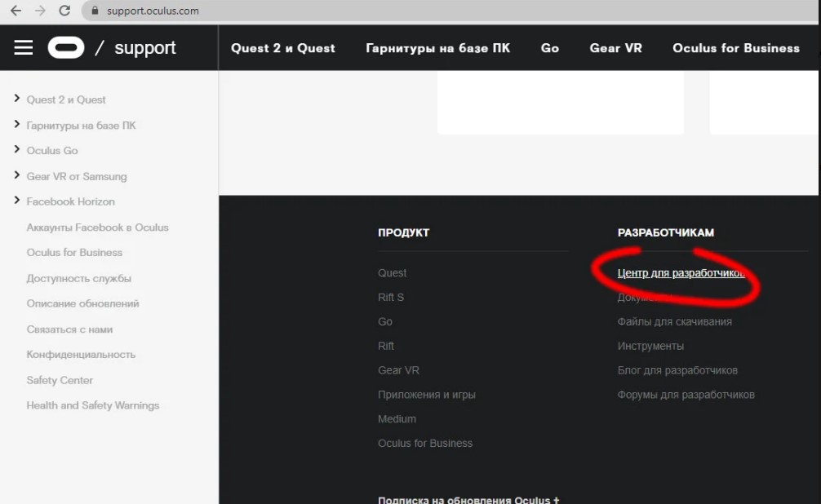Image resolution: width=821 pixels, height=504 pixels.
Task: Open Oculus for Business top menu item
Action: (735, 48)
